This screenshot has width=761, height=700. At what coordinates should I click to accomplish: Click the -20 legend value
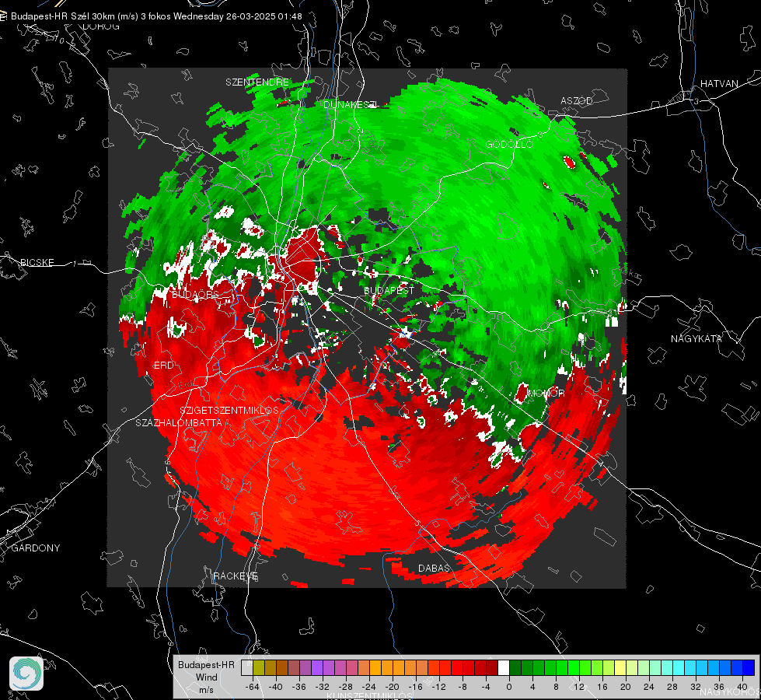[392, 687]
